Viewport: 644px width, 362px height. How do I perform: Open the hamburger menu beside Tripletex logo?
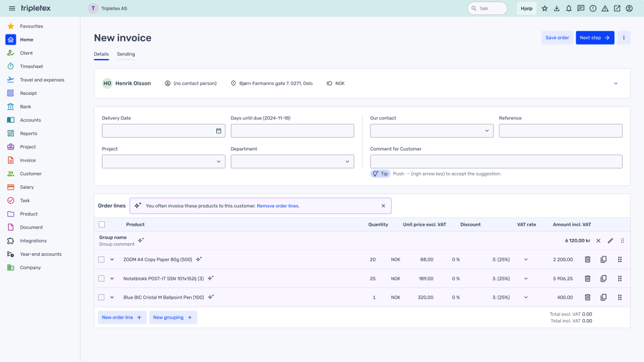(x=12, y=8)
